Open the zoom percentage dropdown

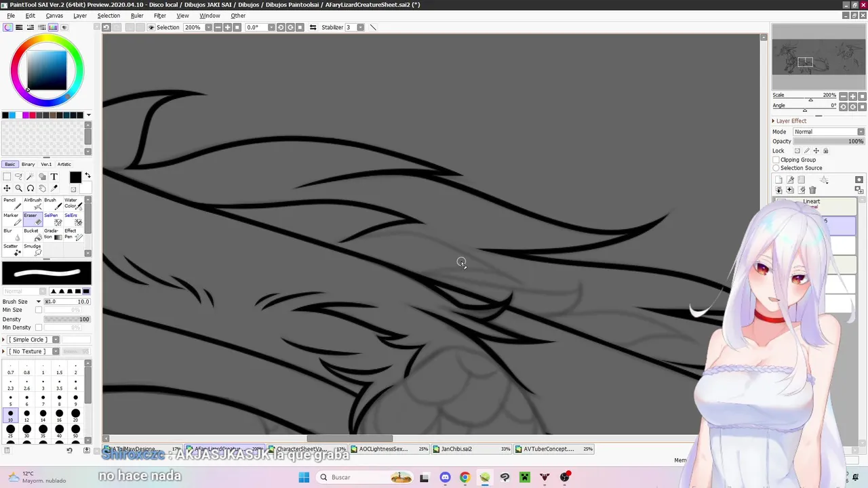[208, 27]
